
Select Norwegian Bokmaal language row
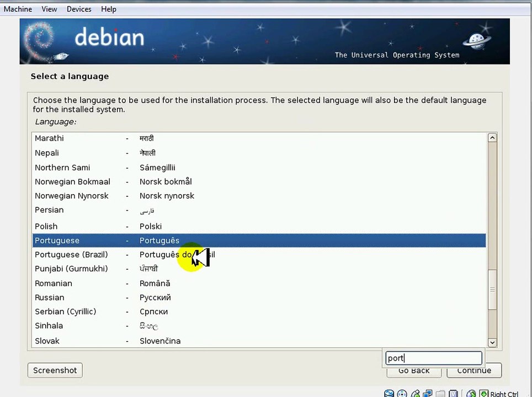[x=259, y=182]
